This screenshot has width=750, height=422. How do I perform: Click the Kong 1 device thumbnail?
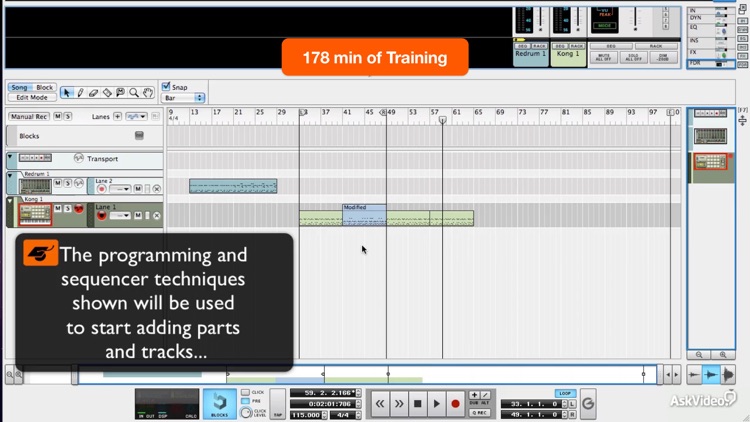point(35,215)
